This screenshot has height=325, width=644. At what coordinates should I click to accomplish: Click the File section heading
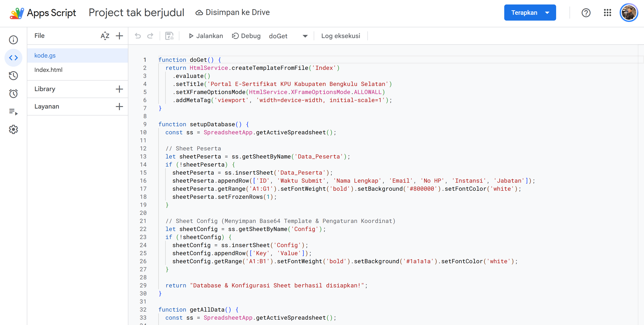tap(40, 36)
